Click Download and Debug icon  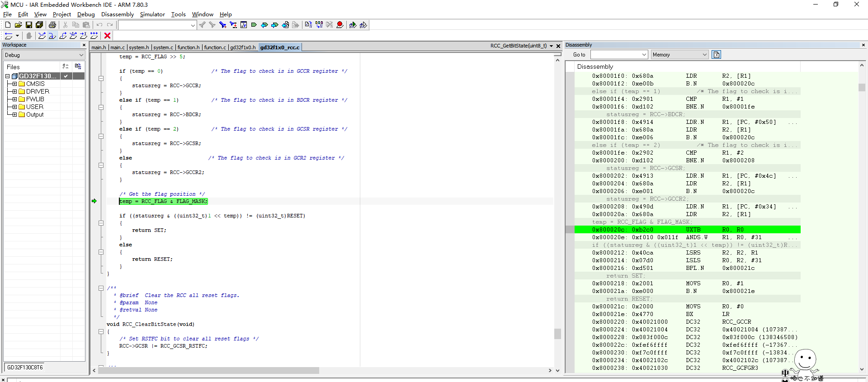pyautogui.click(x=353, y=25)
